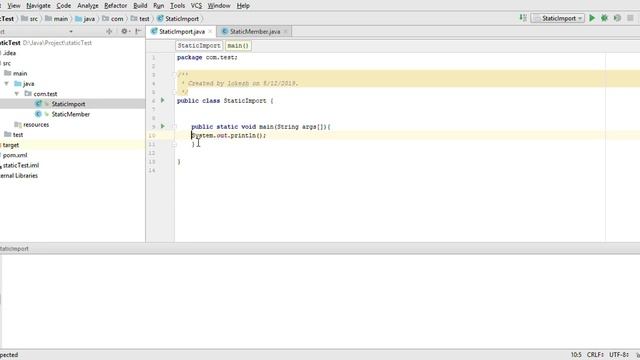640x360 pixels.
Task: Open the View menu
Action: click(x=14, y=6)
